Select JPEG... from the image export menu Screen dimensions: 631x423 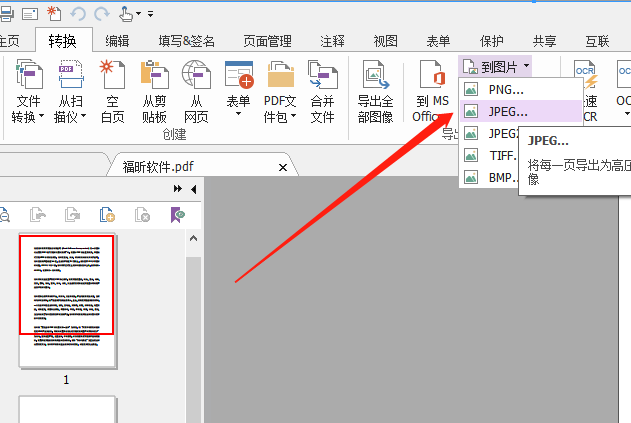pos(507,111)
